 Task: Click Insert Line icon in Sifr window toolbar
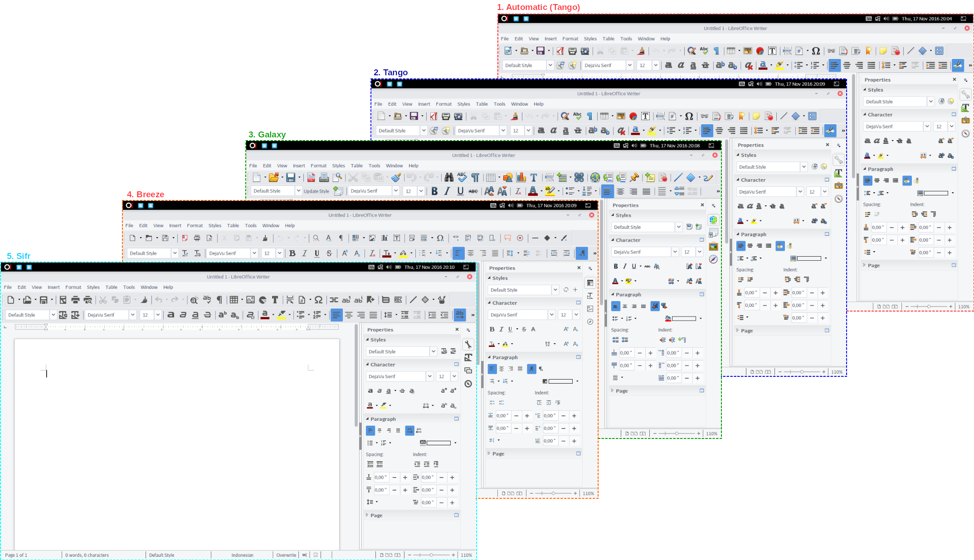click(413, 300)
